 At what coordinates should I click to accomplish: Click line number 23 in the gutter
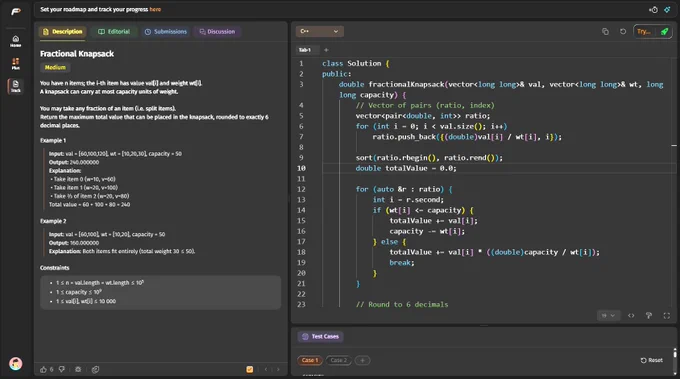301,304
